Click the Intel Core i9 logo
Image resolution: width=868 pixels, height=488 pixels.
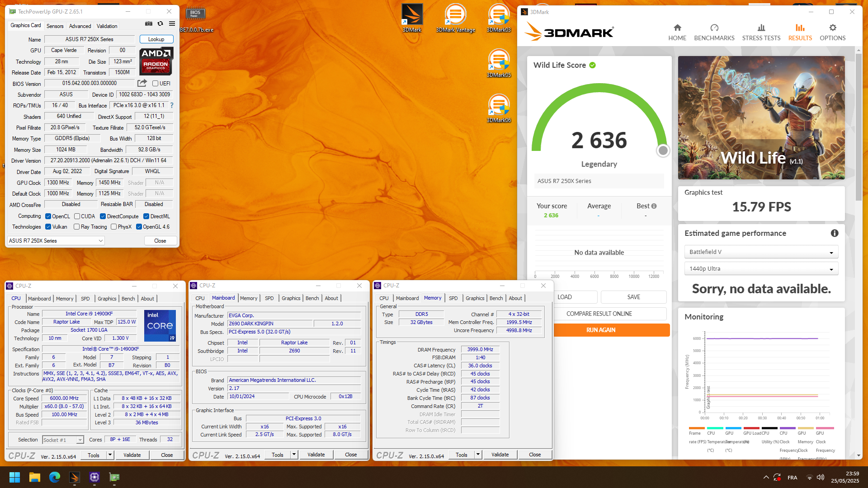point(160,325)
